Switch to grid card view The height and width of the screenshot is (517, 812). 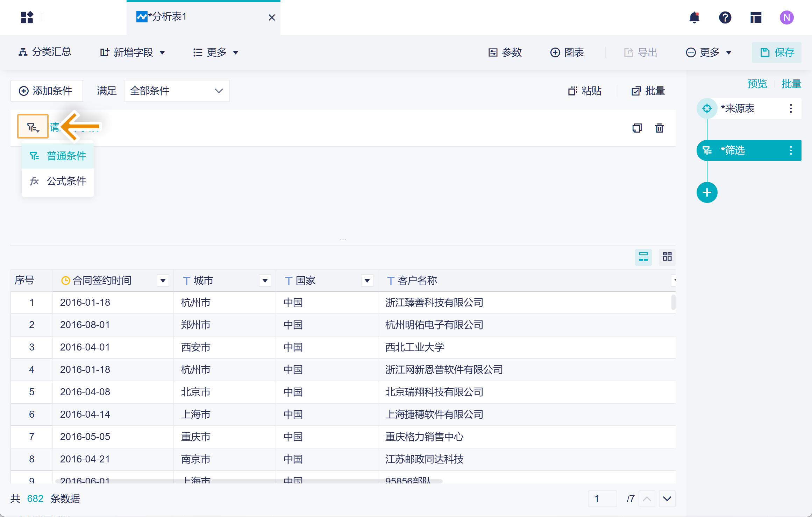click(x=667, y=257)
